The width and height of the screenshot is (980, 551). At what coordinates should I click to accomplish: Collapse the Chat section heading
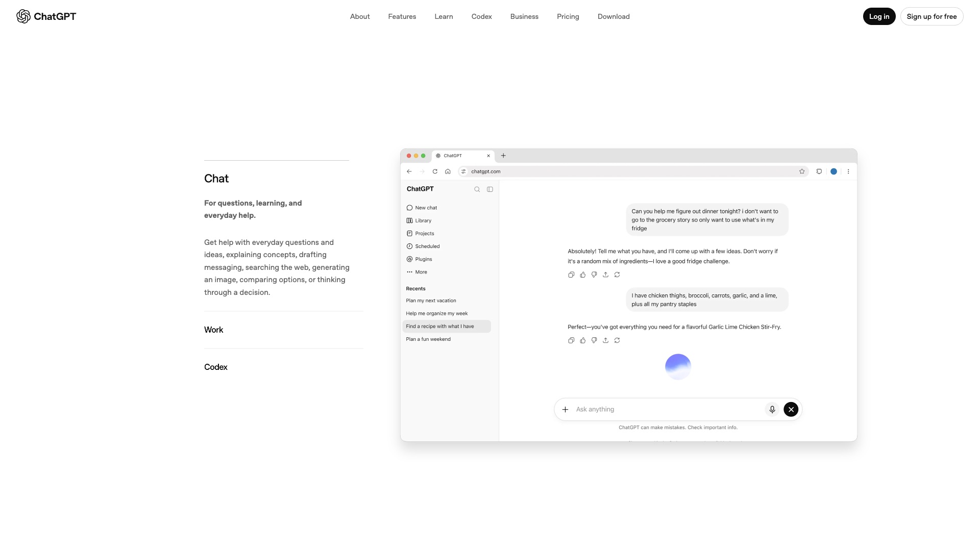(216, 179)
